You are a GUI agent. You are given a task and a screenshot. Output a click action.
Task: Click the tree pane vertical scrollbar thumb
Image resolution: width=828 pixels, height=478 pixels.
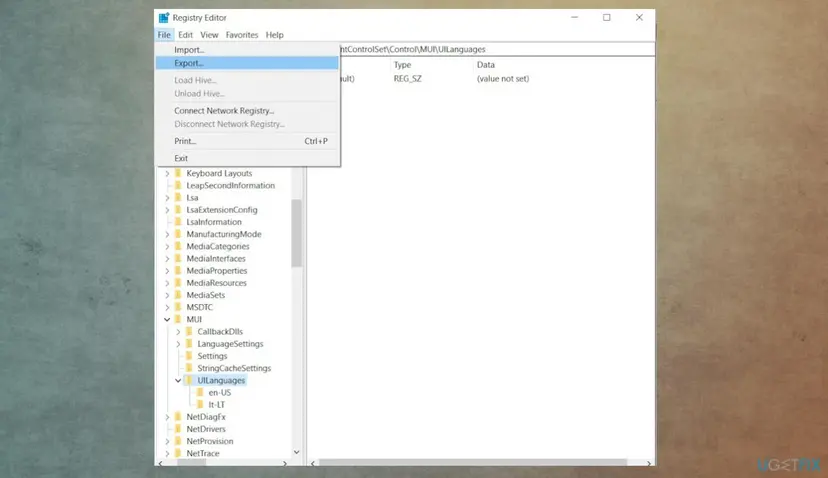coord(297,233)
